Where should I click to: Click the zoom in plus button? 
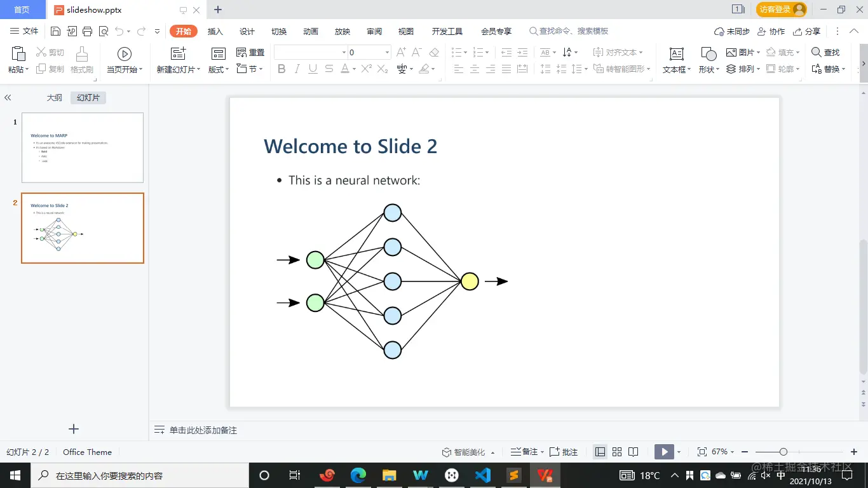pos(854,452)
